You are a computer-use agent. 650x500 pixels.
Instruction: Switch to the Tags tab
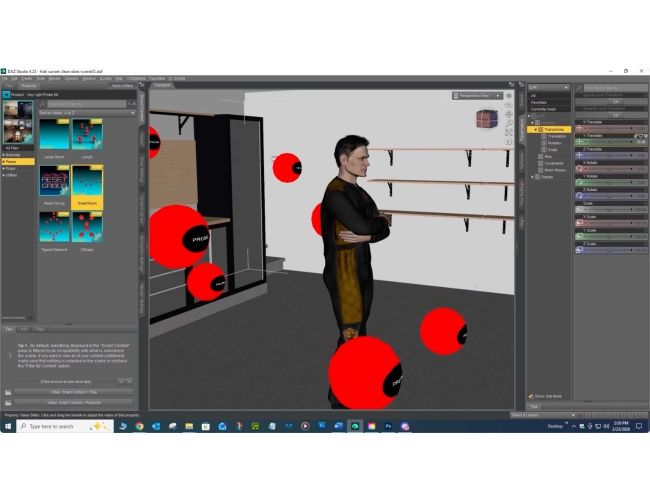pos(39,329)
